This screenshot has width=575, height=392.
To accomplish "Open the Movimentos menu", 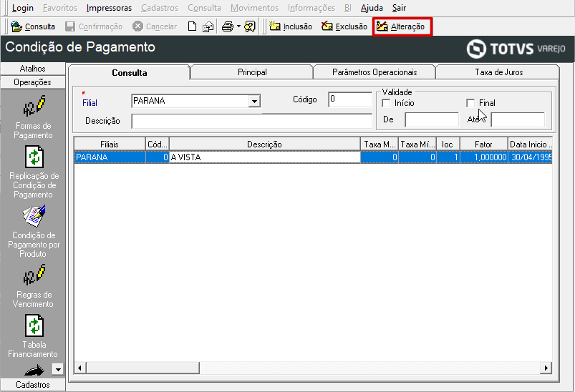I will pyautogui.click(x=254, y=8).
